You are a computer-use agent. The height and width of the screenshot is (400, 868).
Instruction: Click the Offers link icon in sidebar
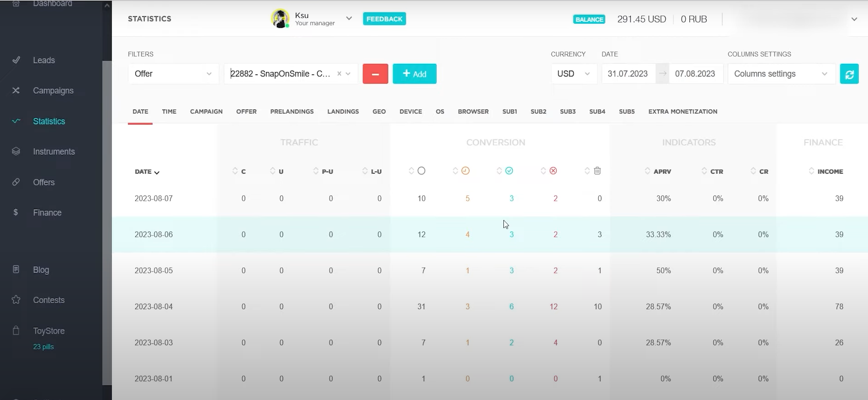click(x=16, y=182)
